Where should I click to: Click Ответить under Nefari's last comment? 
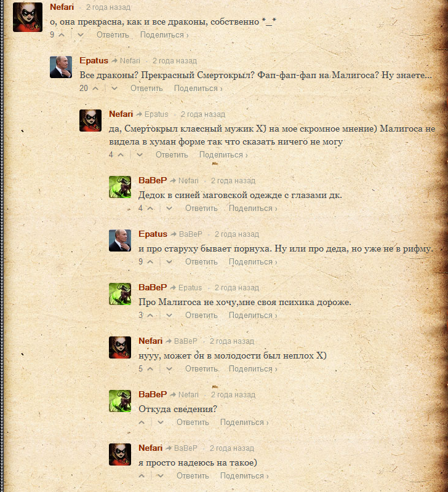tap(193, 476)
